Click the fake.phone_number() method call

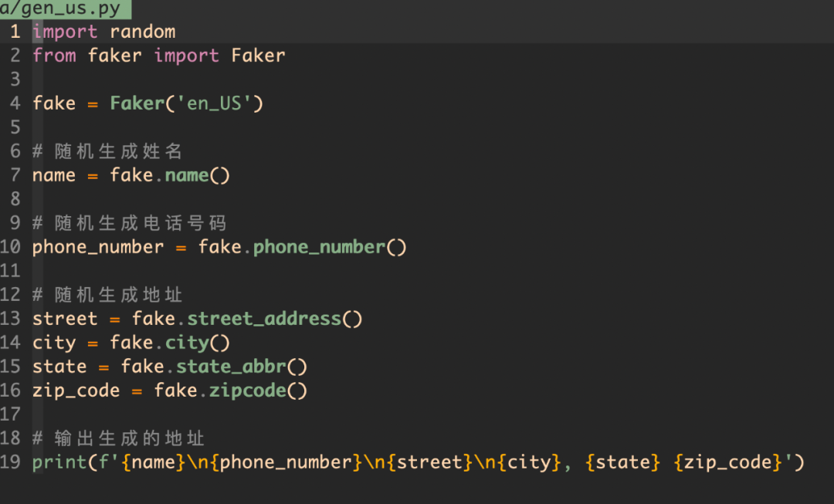[x=302, y=247]
